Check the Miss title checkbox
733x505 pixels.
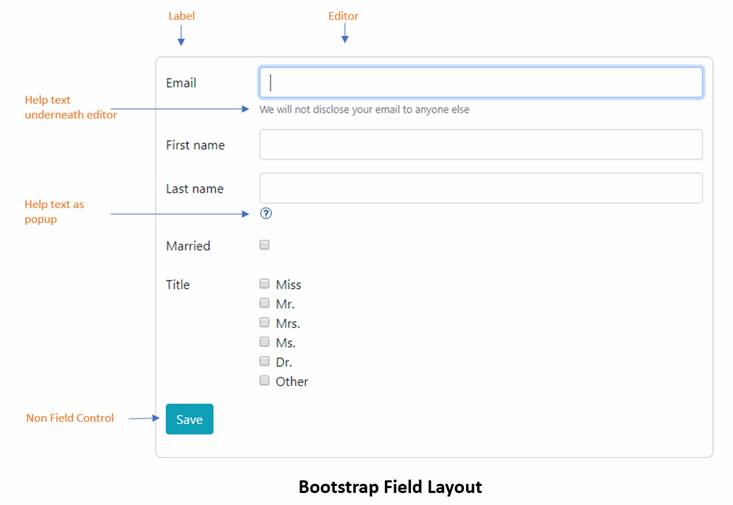click(265, 284)
